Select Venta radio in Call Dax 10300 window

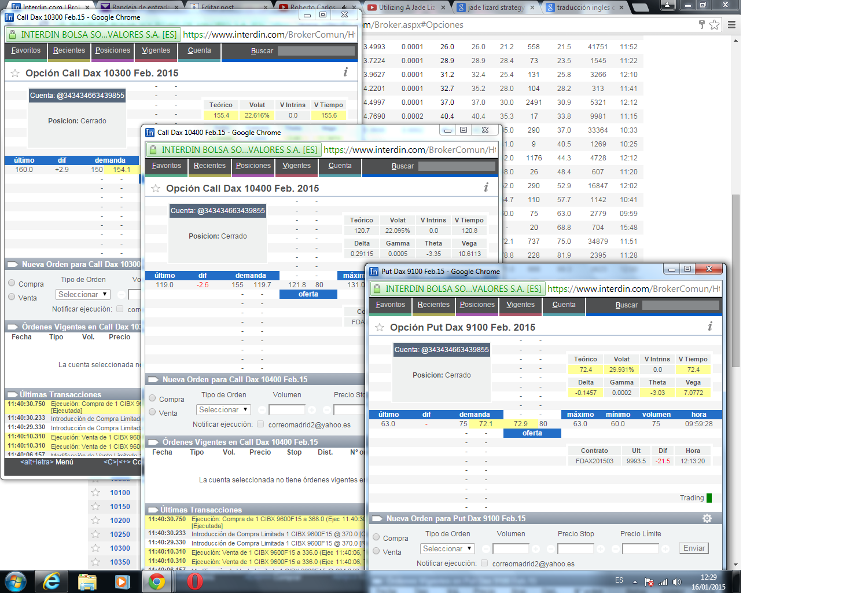tap(12, 297)
